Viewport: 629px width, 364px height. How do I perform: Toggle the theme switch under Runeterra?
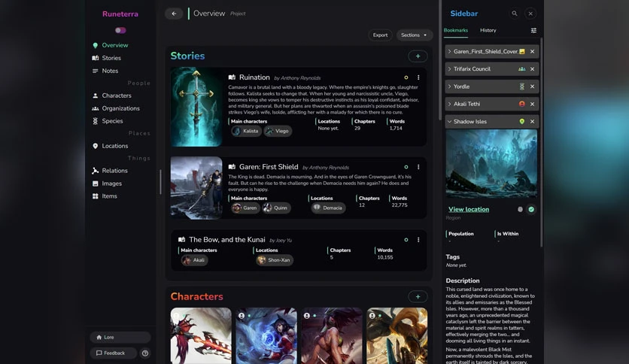(x=120, y=30)
